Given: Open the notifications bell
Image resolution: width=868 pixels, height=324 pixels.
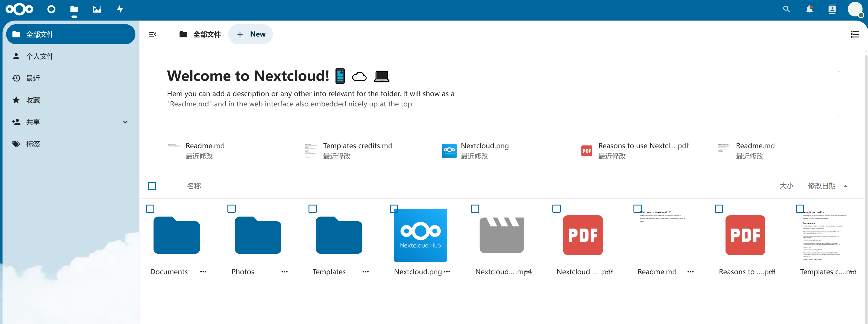Looking at the screenshot, I should [x=809, y=9].
